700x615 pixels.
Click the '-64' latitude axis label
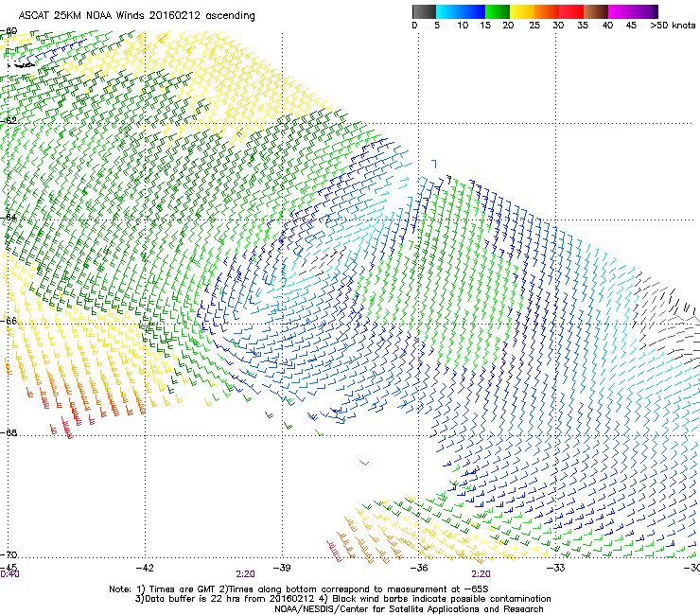click(9, 218)
